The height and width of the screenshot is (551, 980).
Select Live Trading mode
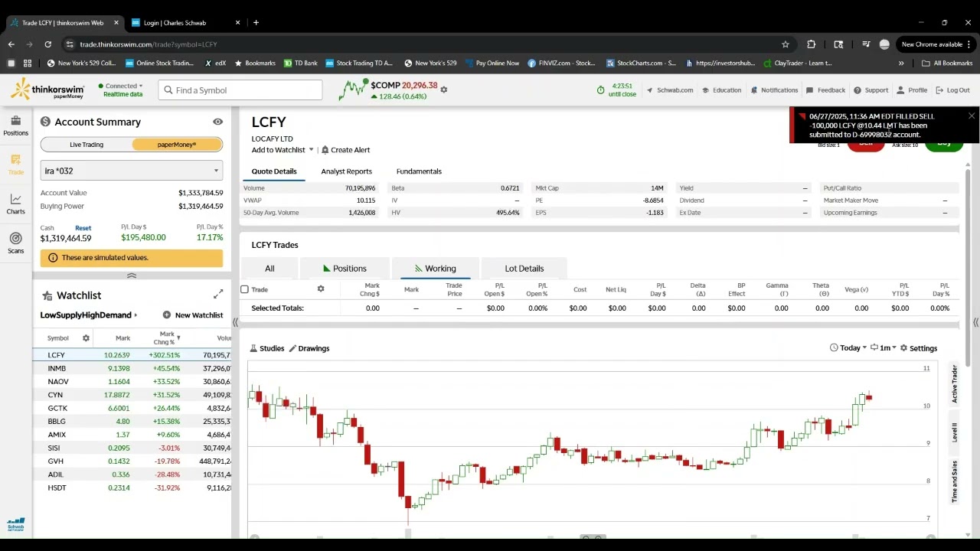click(87, 145)
